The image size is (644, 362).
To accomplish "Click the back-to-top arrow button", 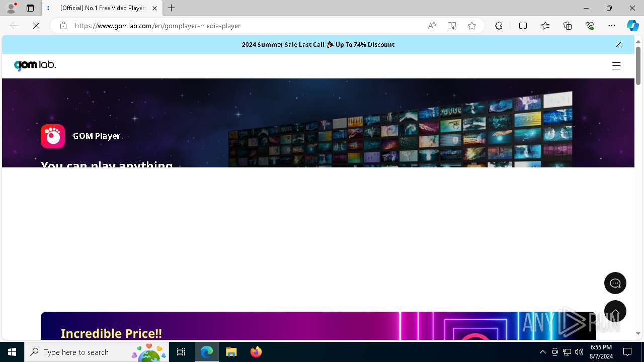I will tap(615, 311).
